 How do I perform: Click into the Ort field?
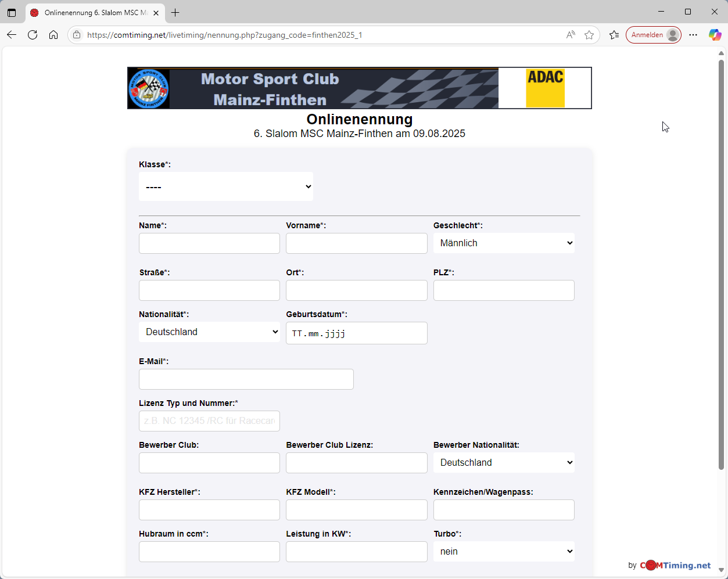click(357, 290)
